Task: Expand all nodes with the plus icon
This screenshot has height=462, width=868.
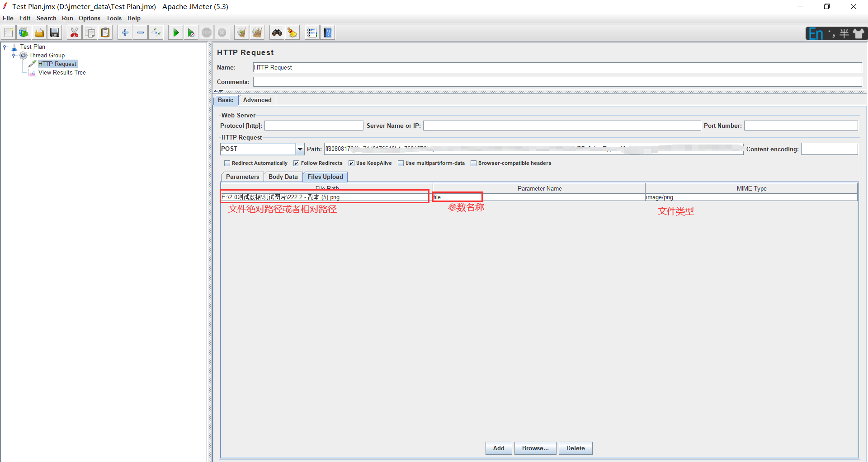Action: (x=125, y=33)
